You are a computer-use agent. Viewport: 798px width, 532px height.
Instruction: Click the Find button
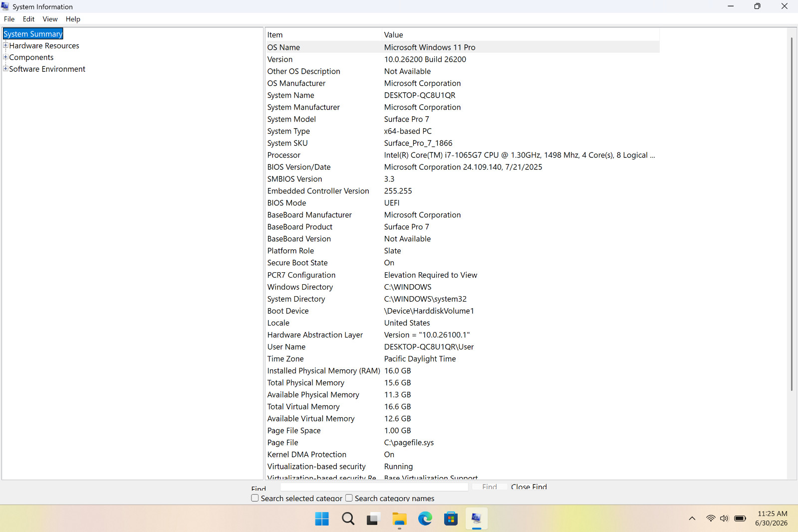point(490,487)
